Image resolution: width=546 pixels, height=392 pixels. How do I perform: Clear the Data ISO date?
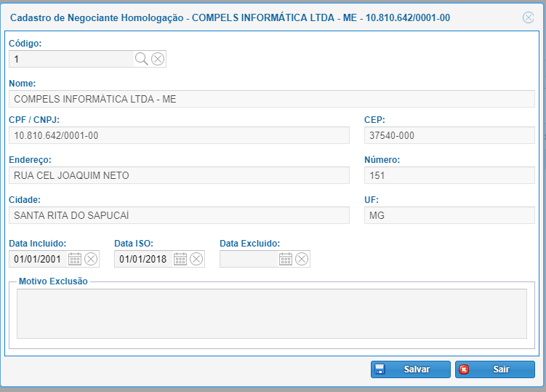coord(196,259)
